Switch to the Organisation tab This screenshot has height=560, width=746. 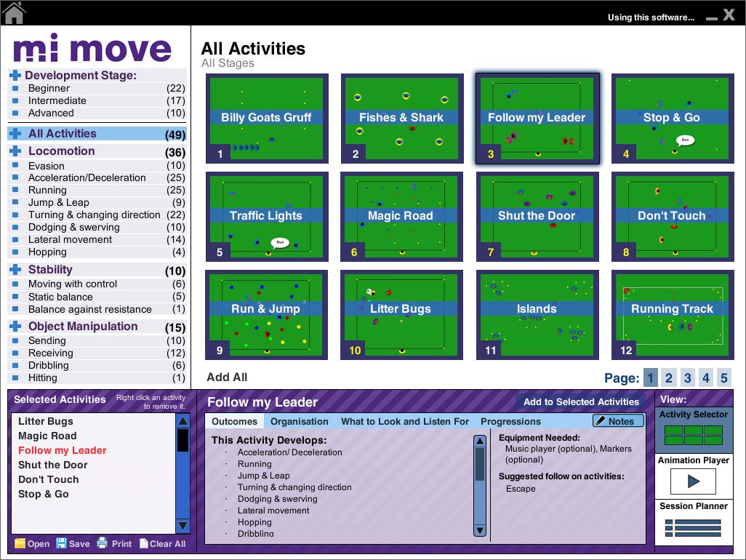(x=300, y=422)
